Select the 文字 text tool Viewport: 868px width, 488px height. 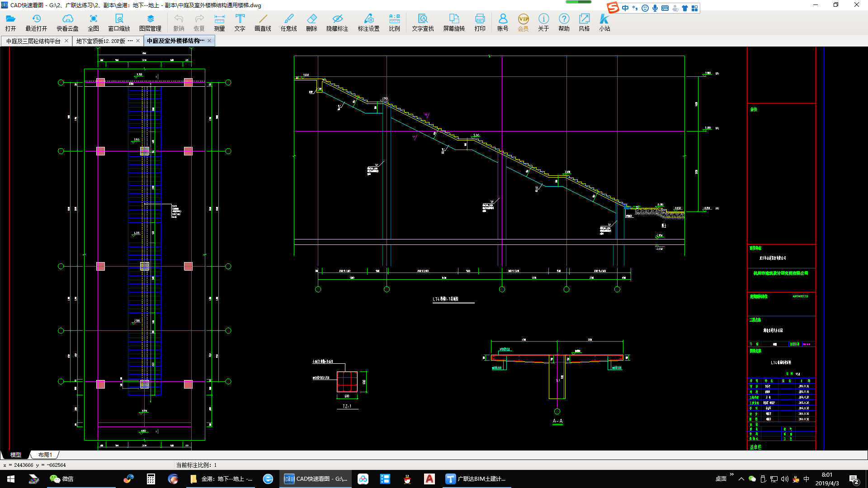240,22
